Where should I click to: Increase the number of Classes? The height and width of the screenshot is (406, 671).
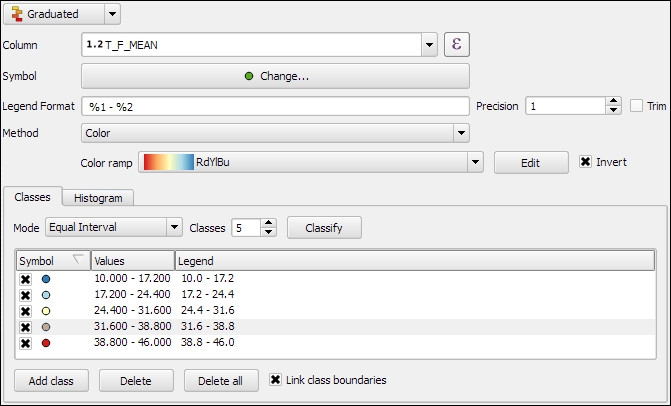(268, 223)
